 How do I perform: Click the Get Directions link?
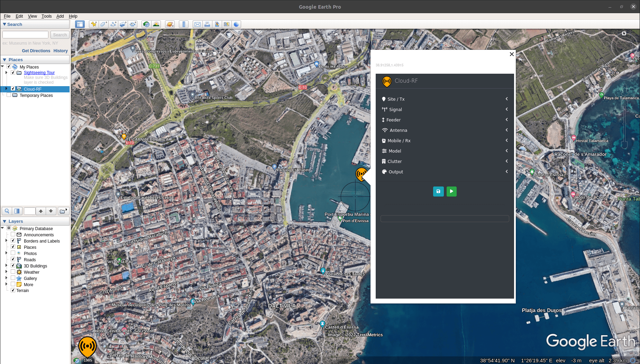point(36,51)
